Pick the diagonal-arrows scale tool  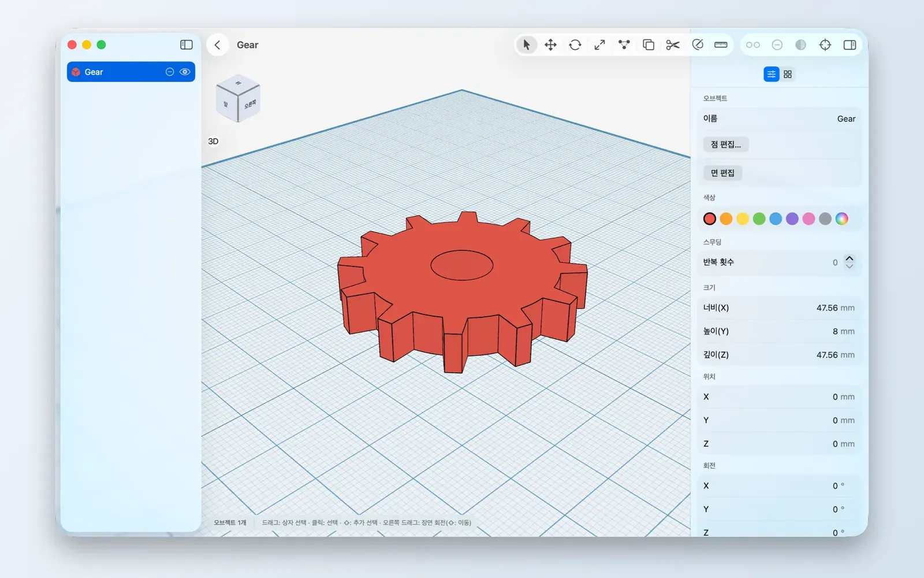(x=599, y=45)
